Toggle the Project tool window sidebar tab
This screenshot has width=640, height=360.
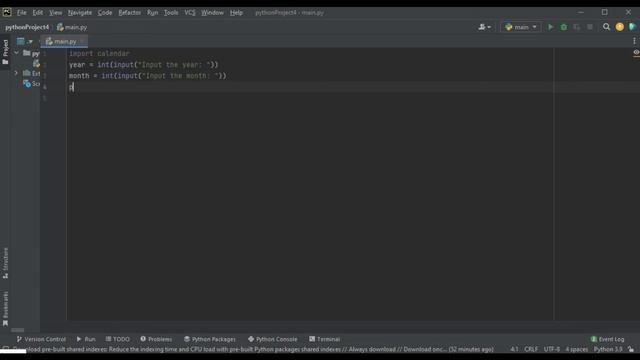point(5,52)
